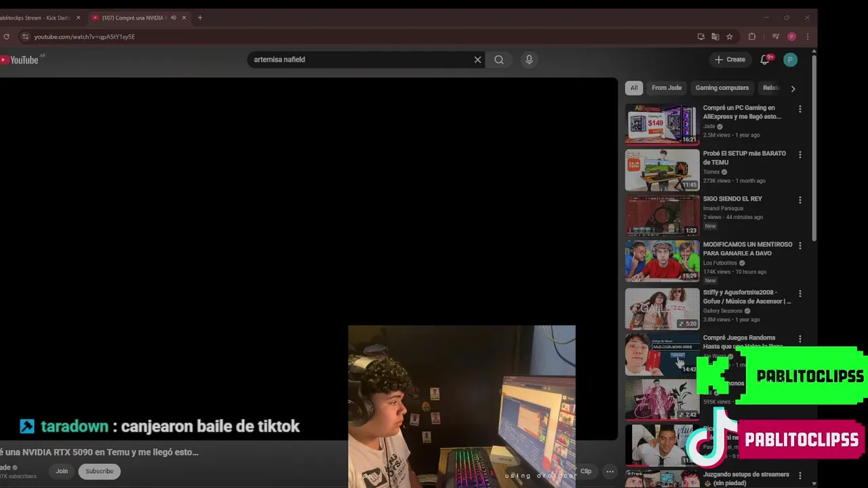Open the Compré Juegos Randoms video thumbnail
The width and height of the screenshot is (868, 488).
point(662,354)
